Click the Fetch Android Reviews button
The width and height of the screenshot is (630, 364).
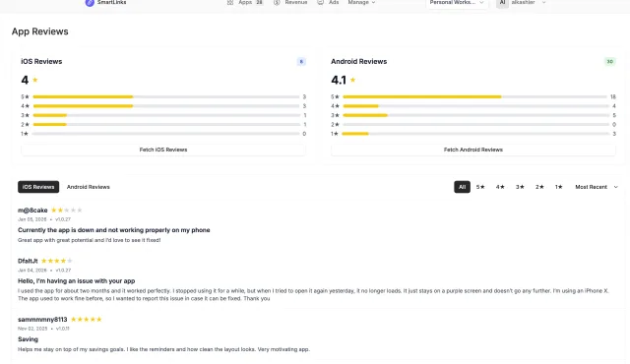tap(472, 150)
